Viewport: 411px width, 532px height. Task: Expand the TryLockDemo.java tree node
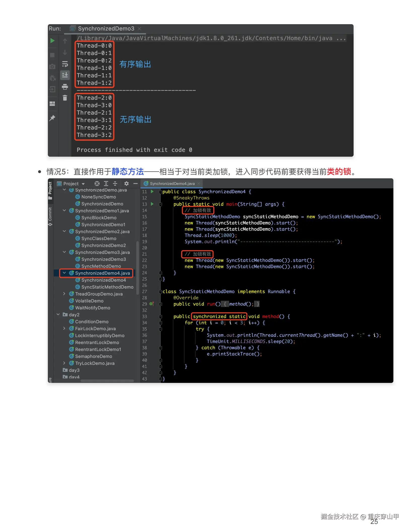[x=64, y=363]
